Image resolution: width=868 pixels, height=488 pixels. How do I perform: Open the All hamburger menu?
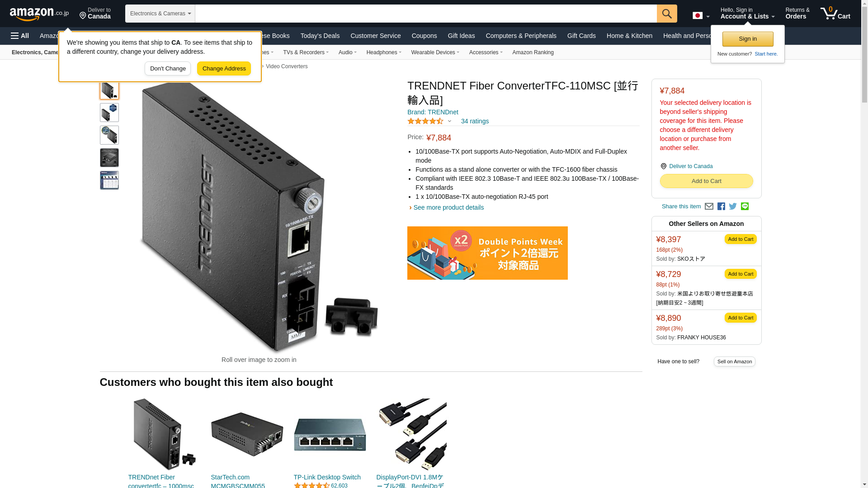coord(20,36)
